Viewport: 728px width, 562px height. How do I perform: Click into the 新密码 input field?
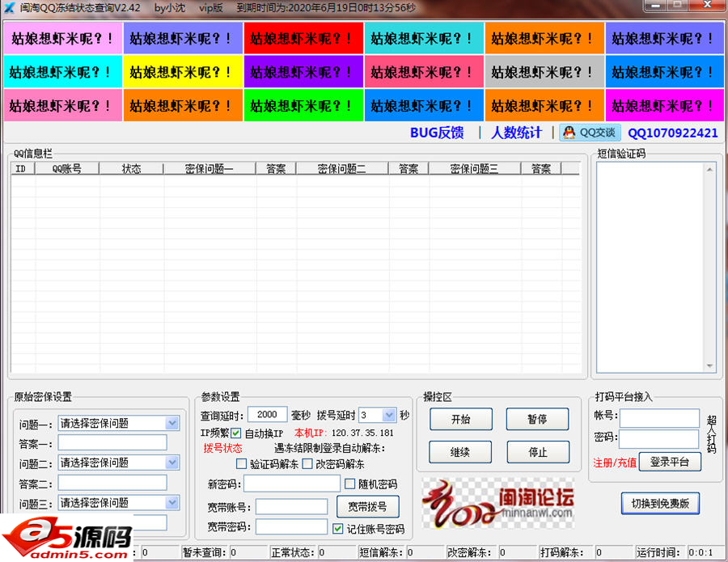291,484
